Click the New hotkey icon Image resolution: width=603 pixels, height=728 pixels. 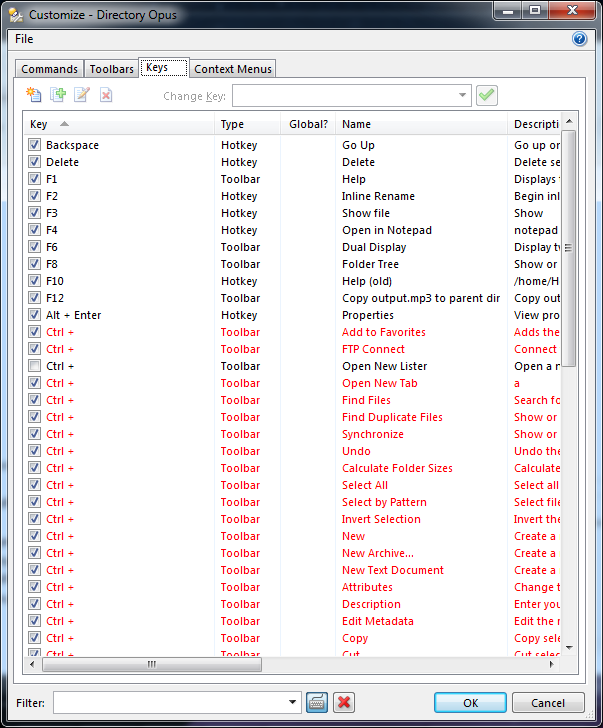click(33, 95)
